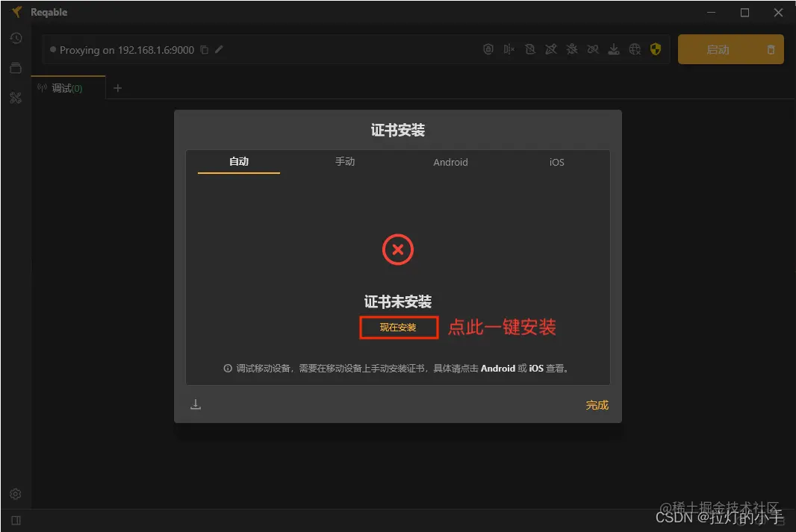Click the collection box icon in the sidebar
796x532 pixels.
(x=16, y=67)
